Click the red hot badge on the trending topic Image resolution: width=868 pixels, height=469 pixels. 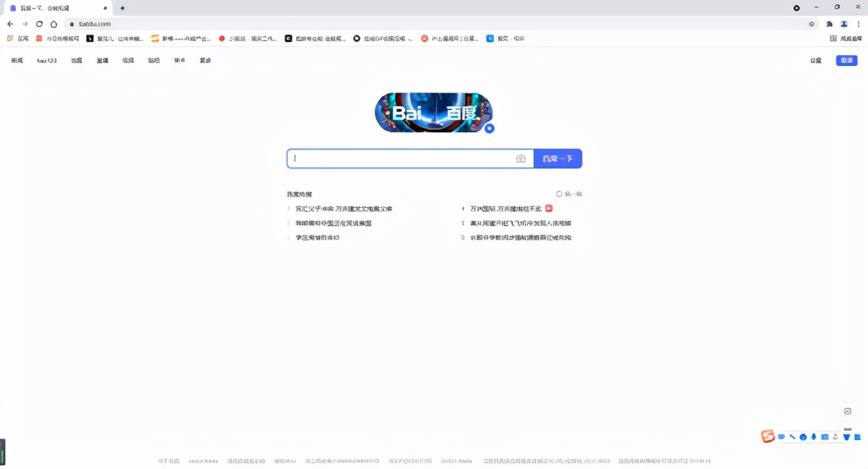pyautogui.click(x=548, y=208)
